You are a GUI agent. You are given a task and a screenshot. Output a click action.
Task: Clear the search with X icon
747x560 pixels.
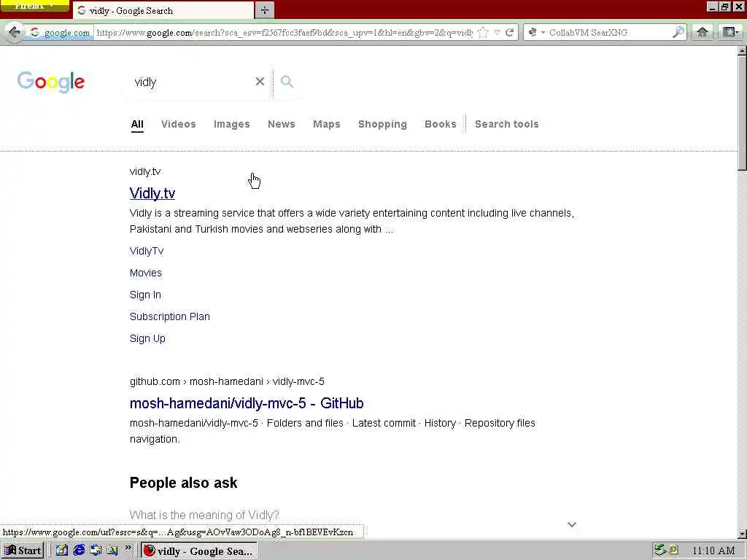pyautogui.click(x=260, y=82)
